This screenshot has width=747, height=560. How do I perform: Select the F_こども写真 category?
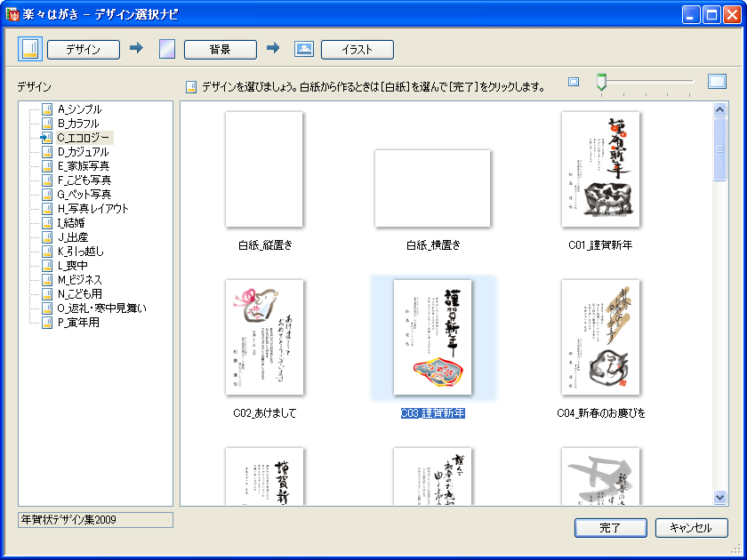coord(84,180)
